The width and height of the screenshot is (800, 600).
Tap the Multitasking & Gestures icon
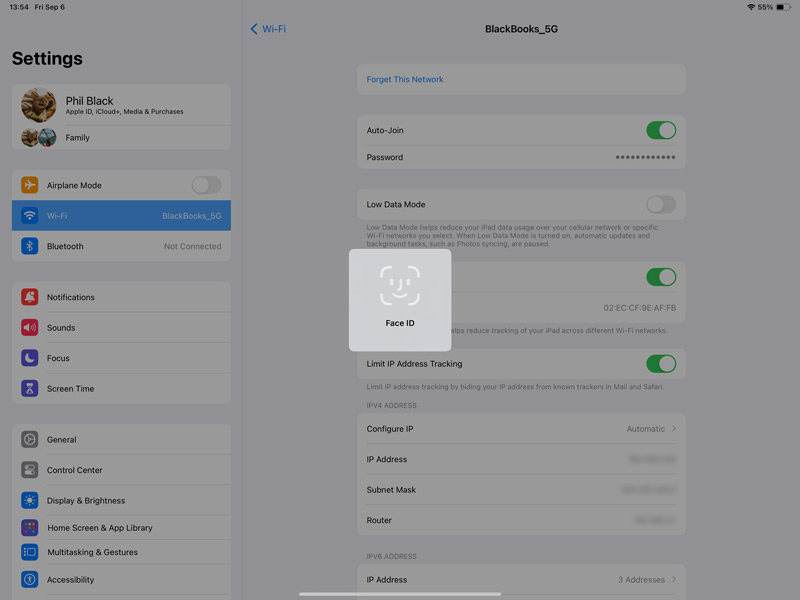pos(30,552)
